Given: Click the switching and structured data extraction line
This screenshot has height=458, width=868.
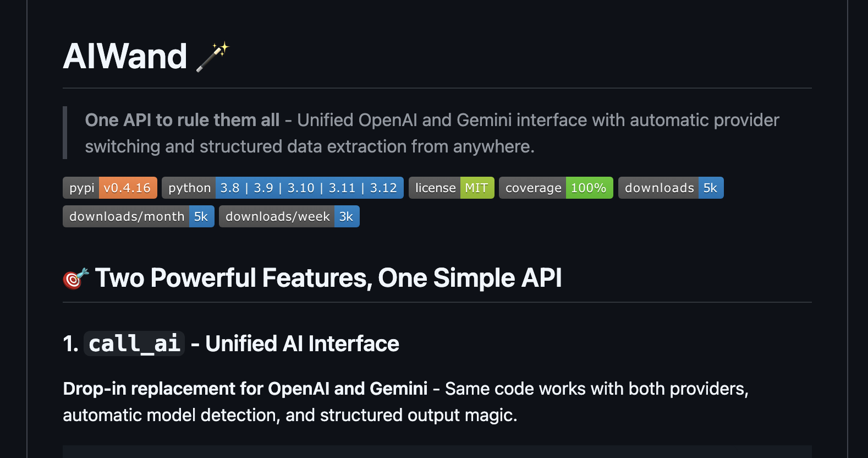Looking at the screenshot, I should pyautogui.click(x=309, y=146).
